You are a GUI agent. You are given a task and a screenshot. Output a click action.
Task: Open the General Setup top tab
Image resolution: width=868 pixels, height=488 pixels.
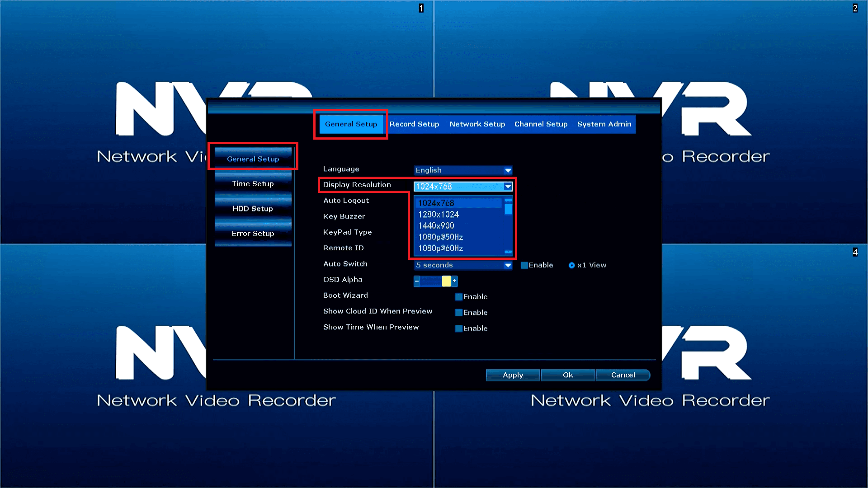[351, 124]
